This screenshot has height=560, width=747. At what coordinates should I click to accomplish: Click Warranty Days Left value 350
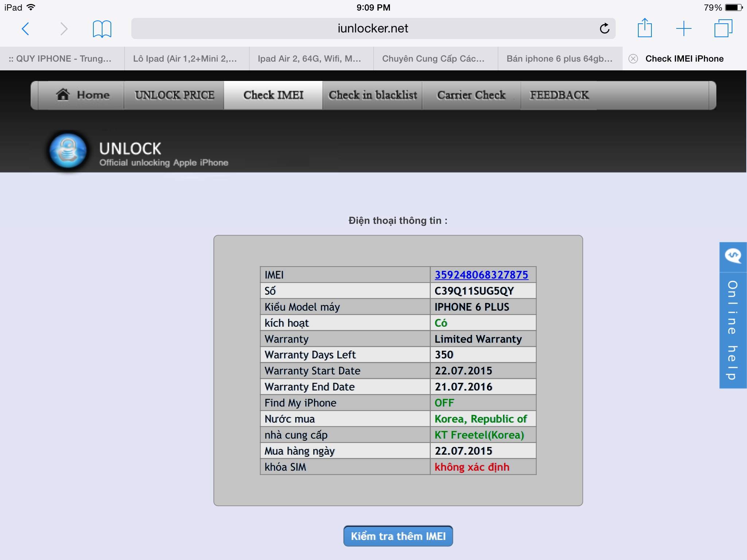[444, 355]
